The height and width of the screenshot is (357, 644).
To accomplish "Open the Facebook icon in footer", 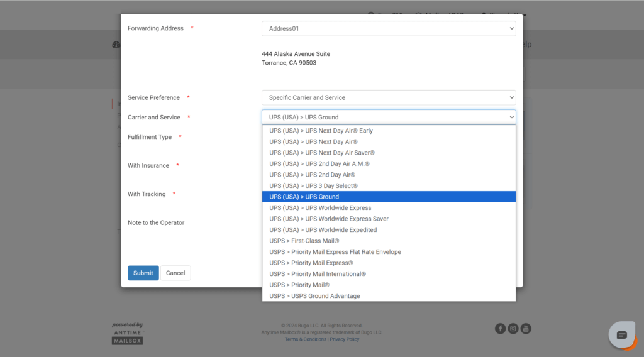I will click(x=500, y=329).
